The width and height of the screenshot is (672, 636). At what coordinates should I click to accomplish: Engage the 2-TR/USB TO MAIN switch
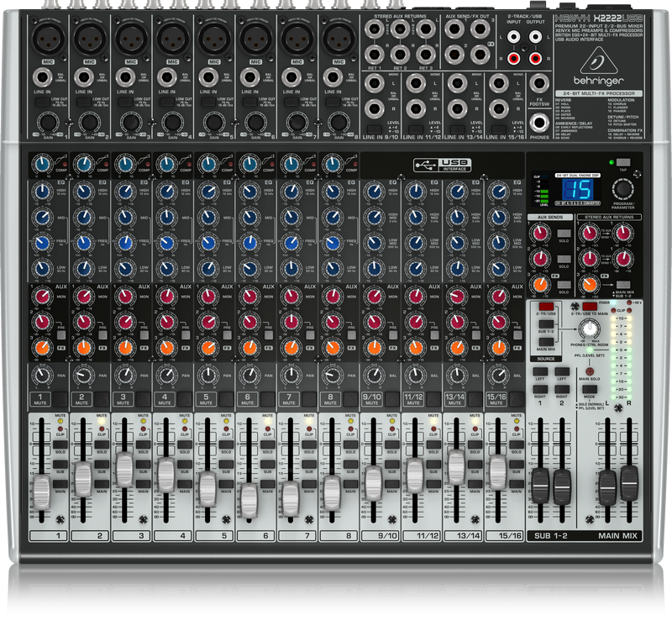tap(590, 305)
